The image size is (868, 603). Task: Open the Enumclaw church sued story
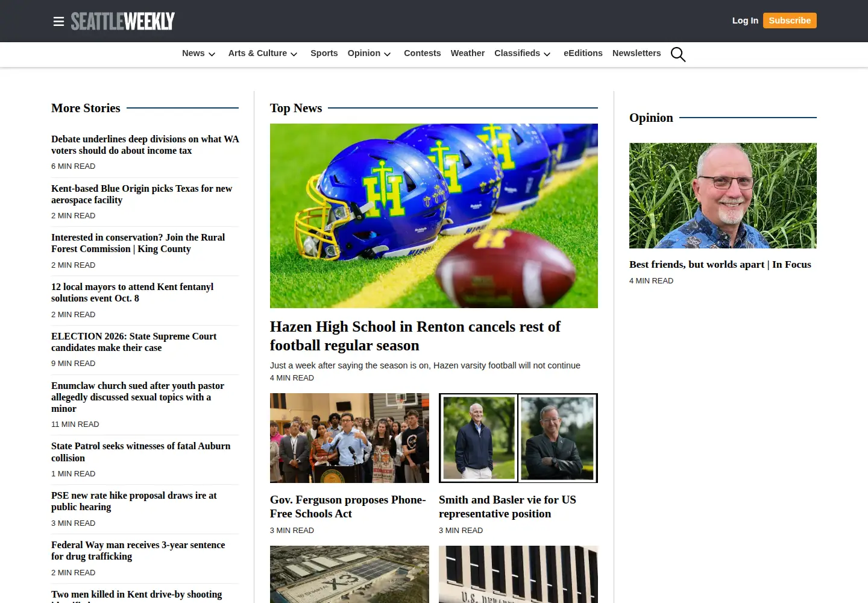tap(138, 397)
